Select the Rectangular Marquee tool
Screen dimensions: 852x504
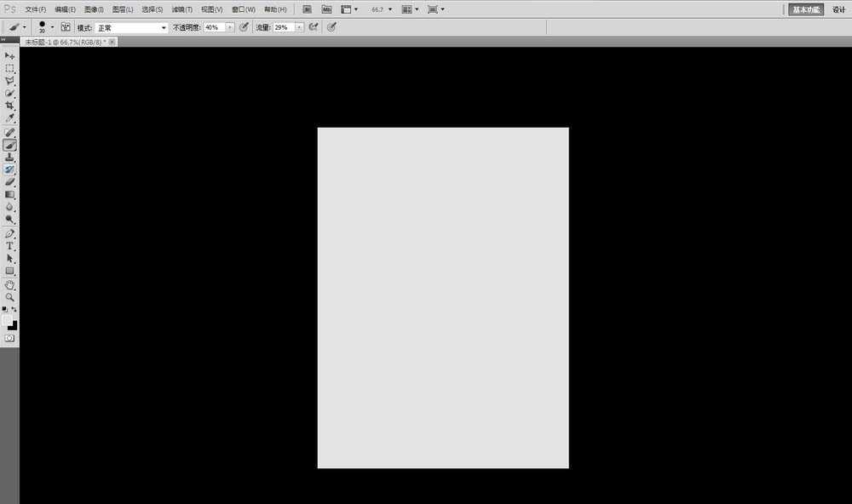coord(10,68)
